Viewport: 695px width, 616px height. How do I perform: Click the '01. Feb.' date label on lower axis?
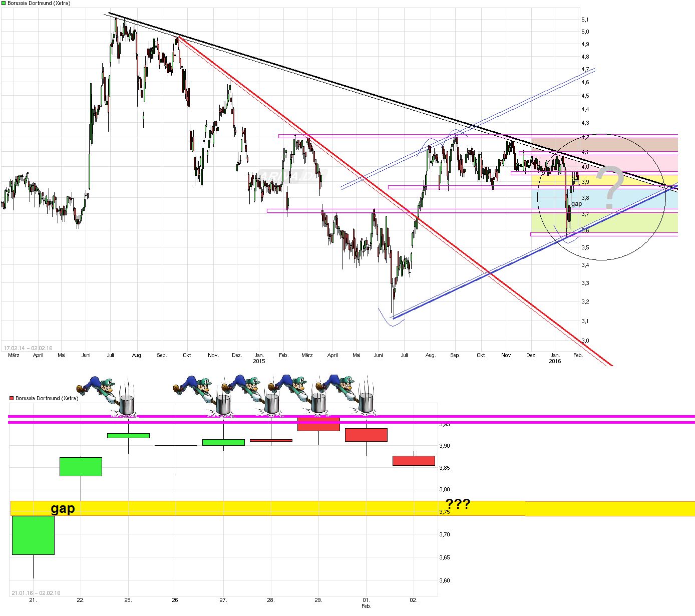coord(366,603)
